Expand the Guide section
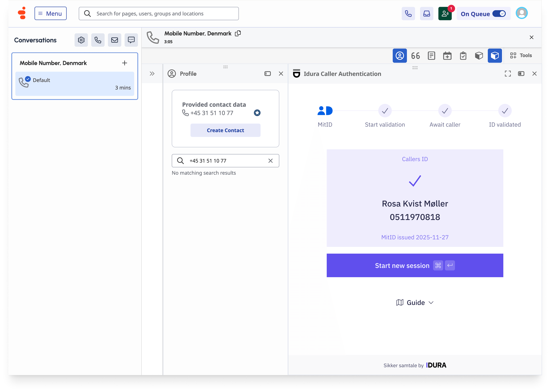Viewport: 550px width, 392px height. (x=415, y=302)
